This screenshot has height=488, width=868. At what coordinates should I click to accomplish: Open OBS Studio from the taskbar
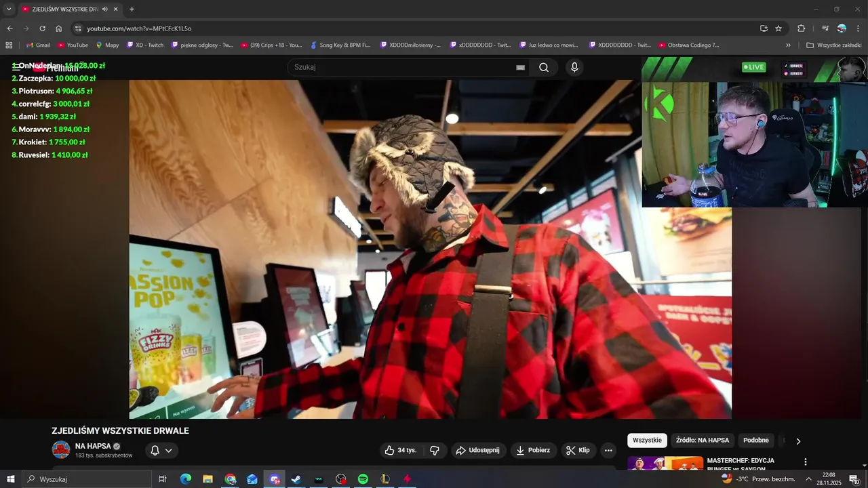coord(341,479)
